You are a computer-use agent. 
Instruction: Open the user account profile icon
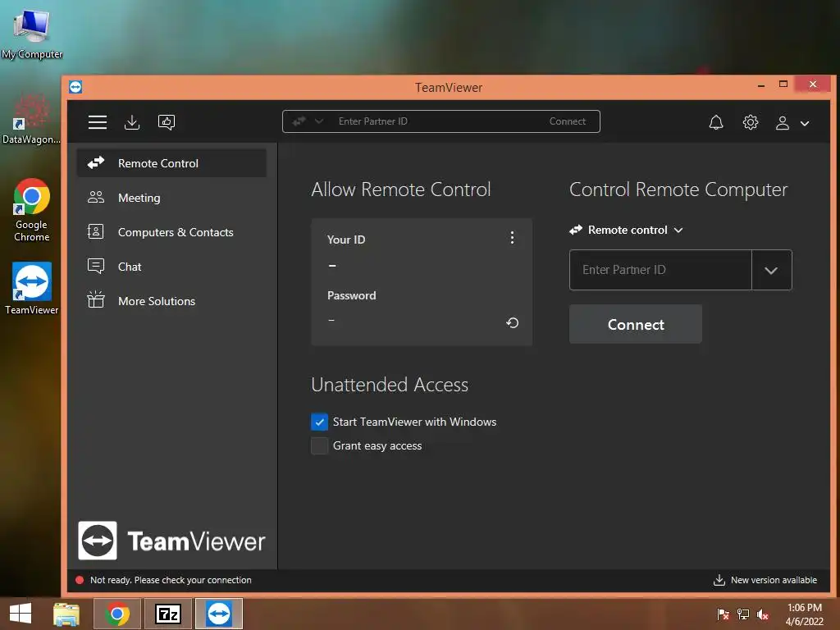(783, 123)
